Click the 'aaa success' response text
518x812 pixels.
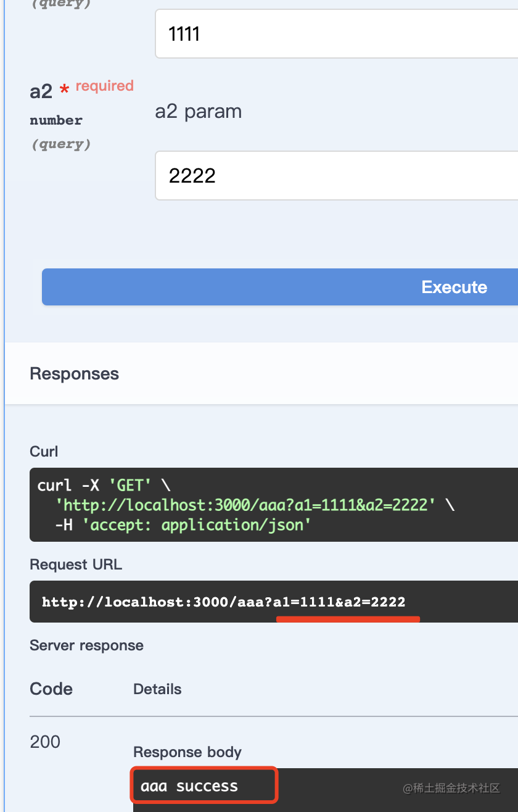189,786
